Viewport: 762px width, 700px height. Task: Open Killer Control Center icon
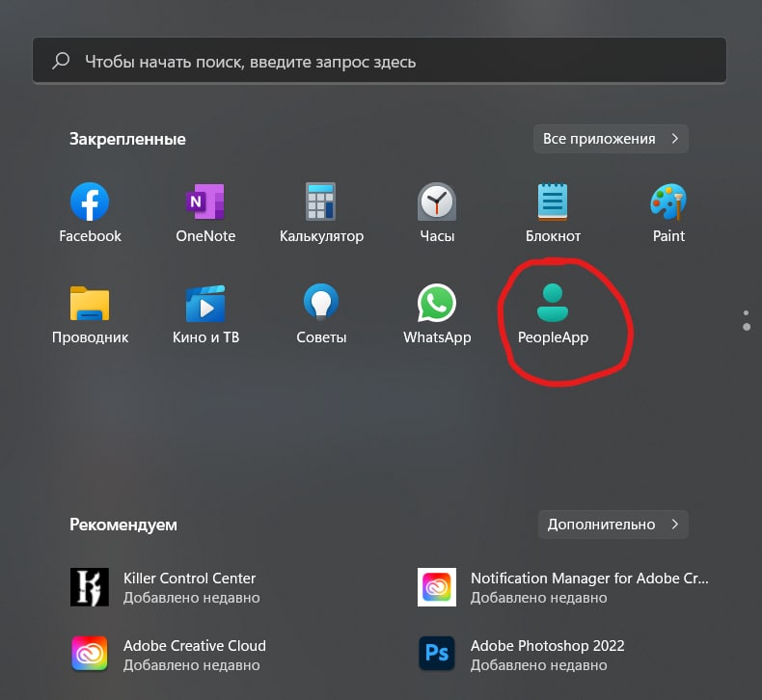90,587
